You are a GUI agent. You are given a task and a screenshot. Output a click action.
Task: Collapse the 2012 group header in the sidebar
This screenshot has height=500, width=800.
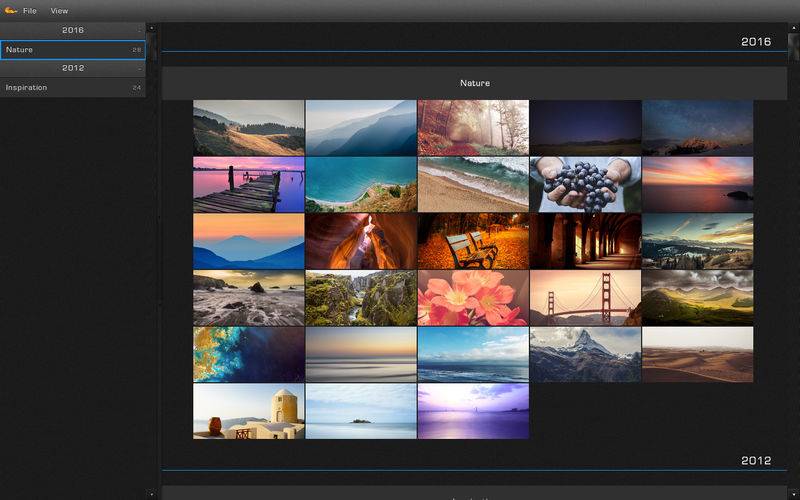[73, 68]
